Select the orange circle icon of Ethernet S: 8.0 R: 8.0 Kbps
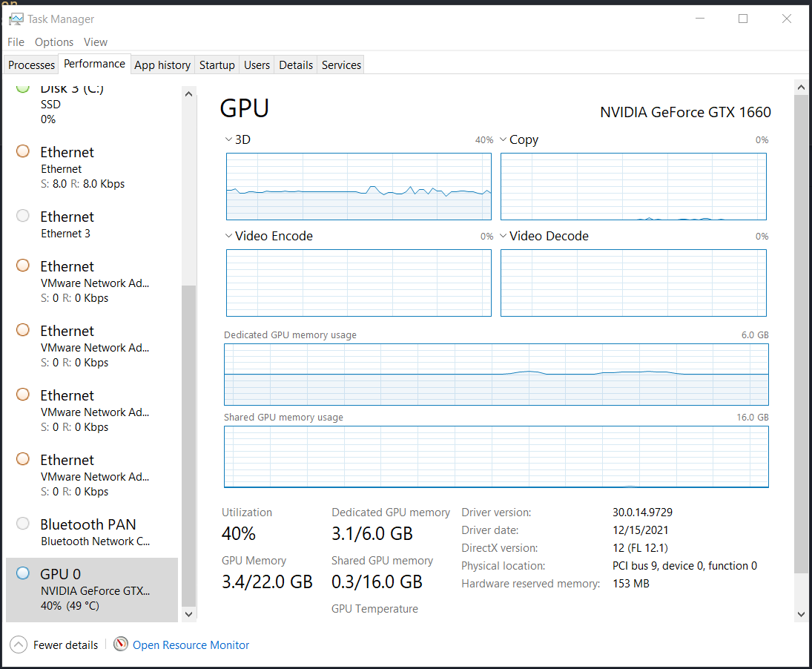The width and height of the screenshot is (812, 669). 23,151
